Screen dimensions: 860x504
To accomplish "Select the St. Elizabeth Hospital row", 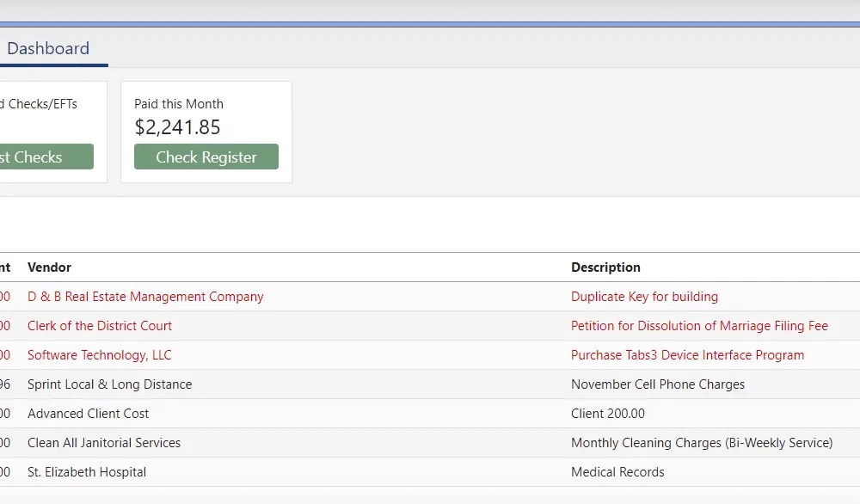I will click(430, 472).
